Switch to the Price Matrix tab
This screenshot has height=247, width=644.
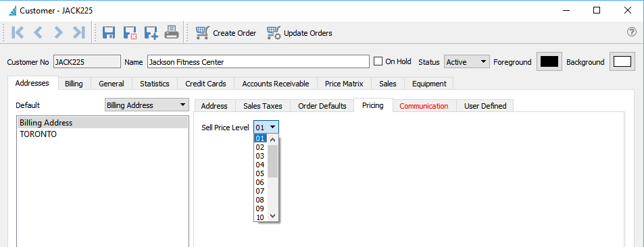click(344, 84)
